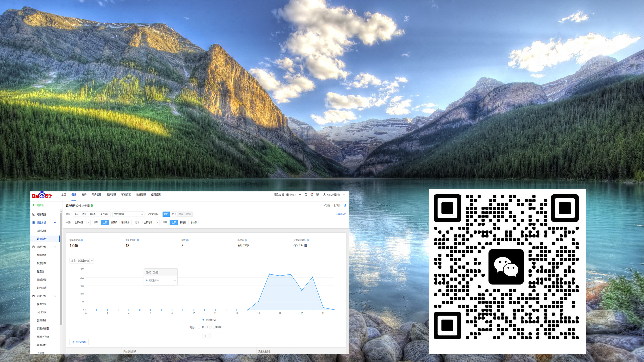644x362 pixels.
Task: Select 新访客 visitor filter
Action: click(x=183, y=222)
